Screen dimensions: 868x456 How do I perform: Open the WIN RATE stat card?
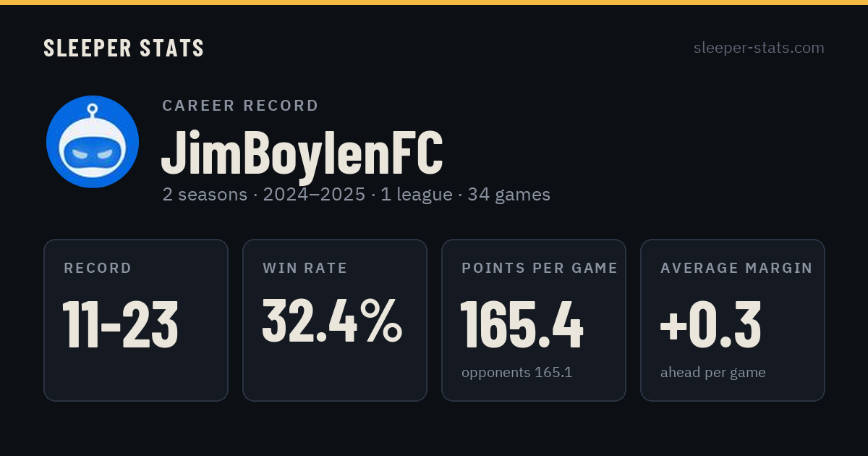(x=335, y=320)
